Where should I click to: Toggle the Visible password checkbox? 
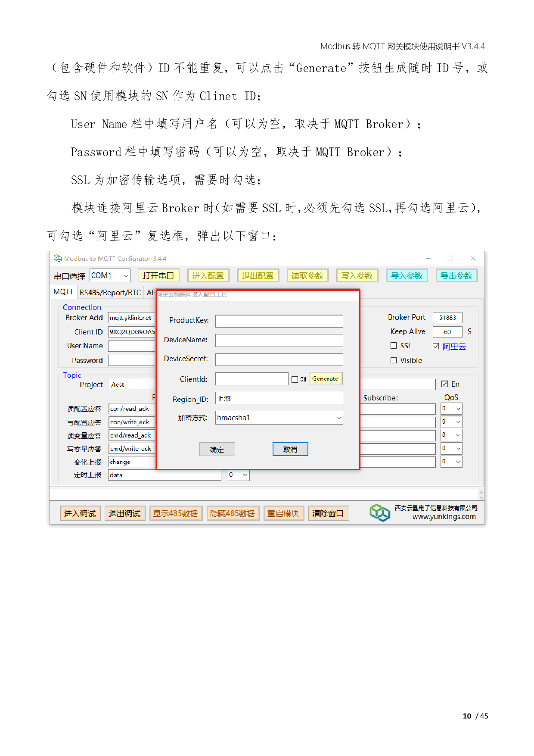[394, 360]
